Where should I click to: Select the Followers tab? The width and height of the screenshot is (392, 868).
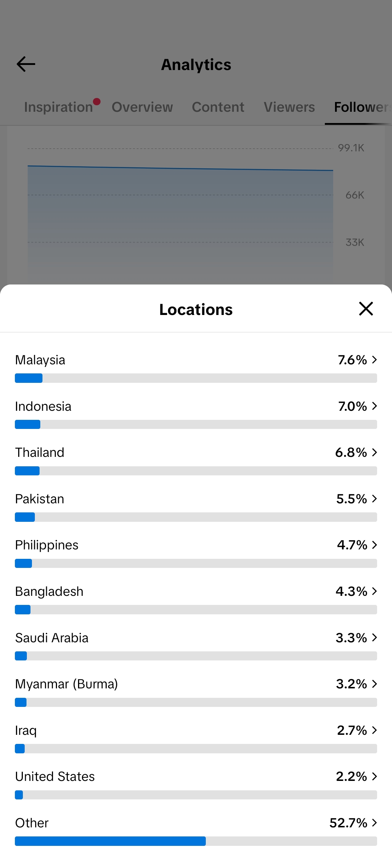tap(362, 107)
